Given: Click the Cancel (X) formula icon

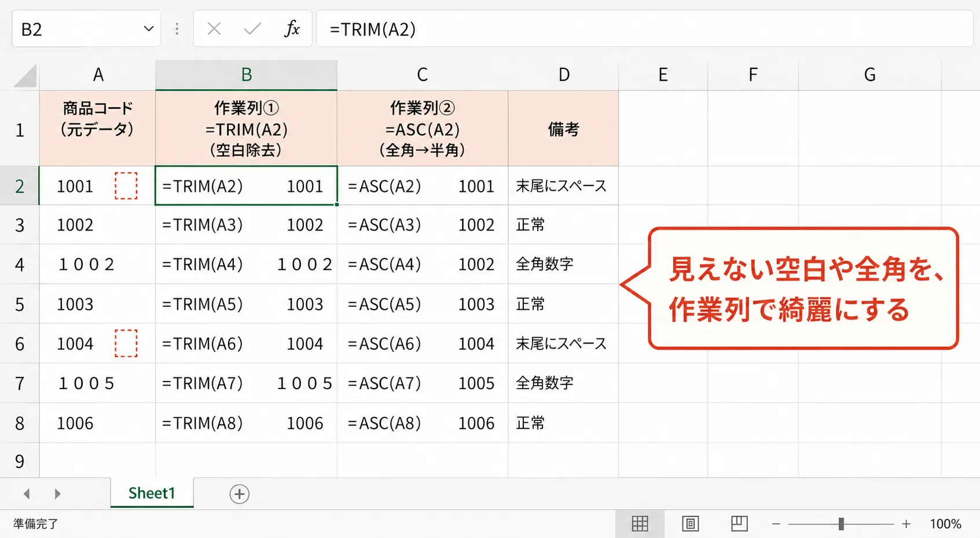Looking at the screenshot, I should point(214,28).
